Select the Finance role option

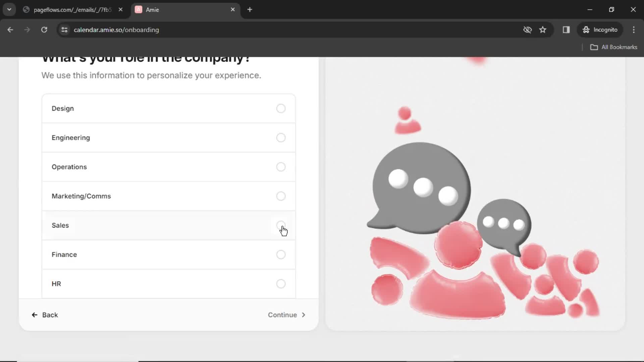tap(281, 255)
